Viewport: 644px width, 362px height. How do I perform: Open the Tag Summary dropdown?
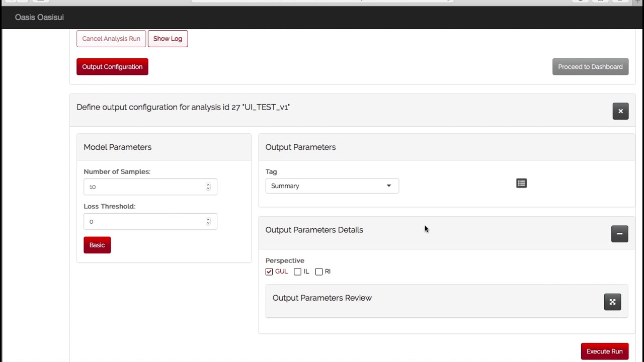pyautogui.click(x=332, y=186)
